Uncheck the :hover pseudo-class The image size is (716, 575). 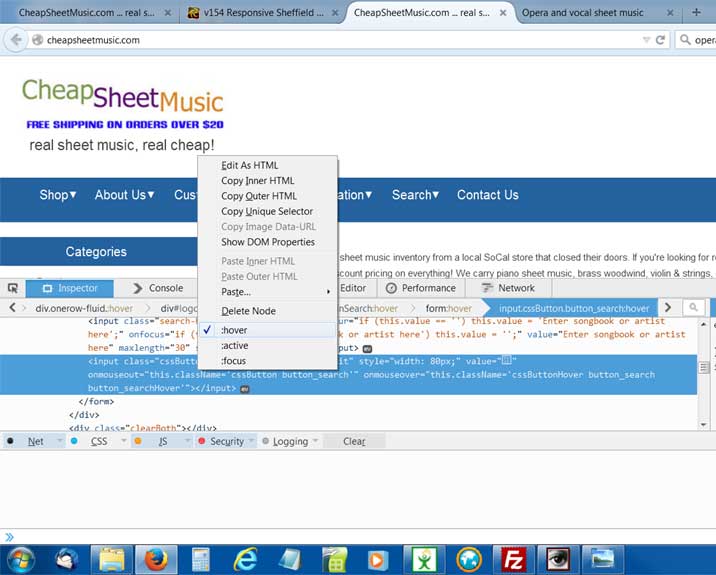268,330
